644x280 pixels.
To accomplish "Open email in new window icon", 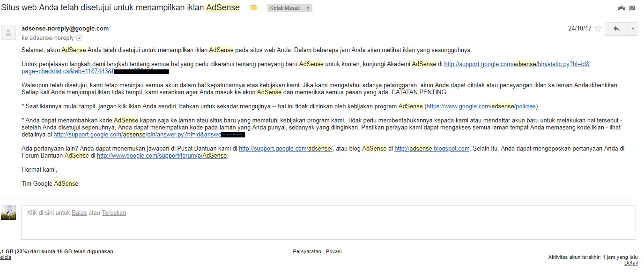I will click(x=633, y=8).
